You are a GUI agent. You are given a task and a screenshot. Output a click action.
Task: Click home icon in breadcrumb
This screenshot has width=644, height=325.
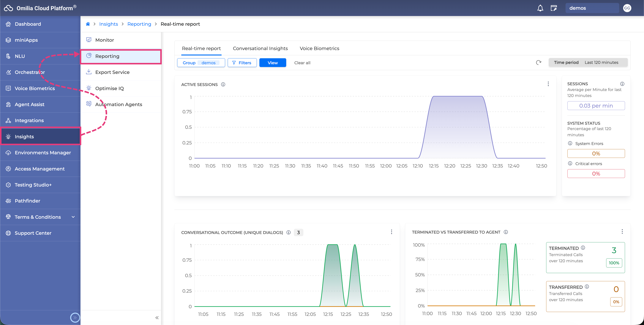point(88,24)
